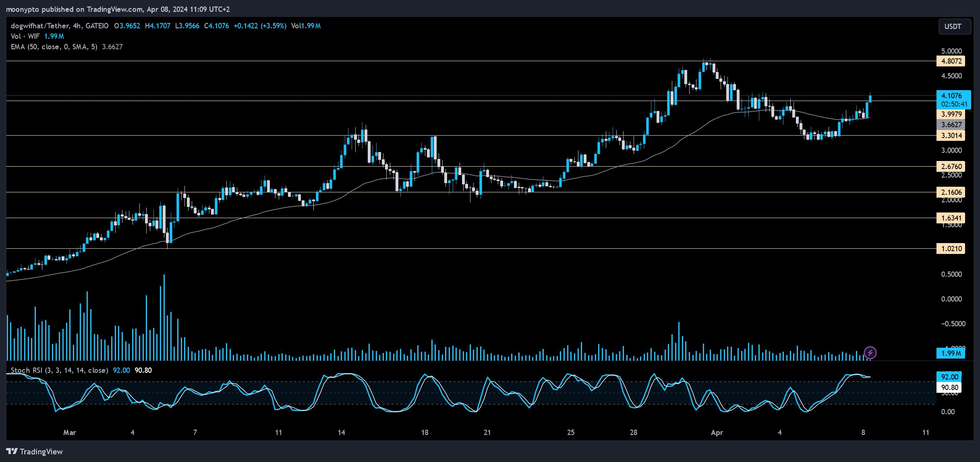Select the EMA 50 indicator legend
This screenshot has width=980, height=462.
click(66, 47)
